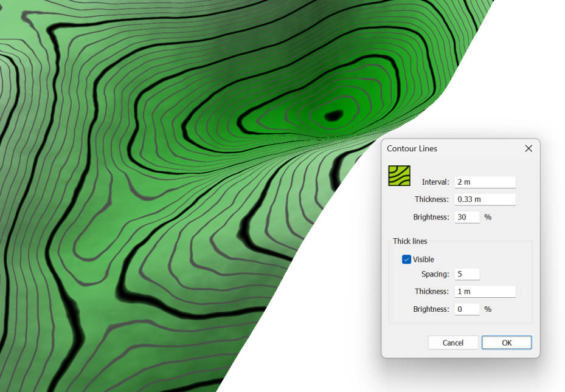Click the Thick lines group heading
Image resolution: width=565 pixels, height=392 pixels.
click(410, 241)
